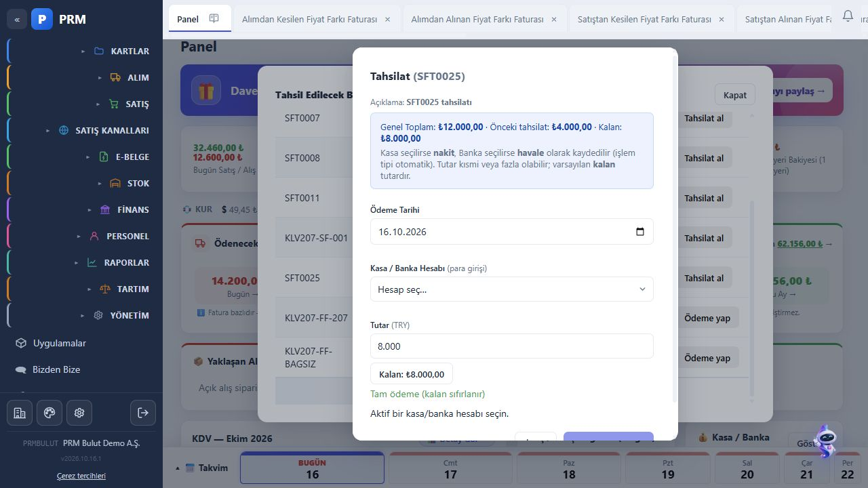Close the Alımdan Alınan Fiyat Farkı Faturası tab
This screenshot has height=488, width=868.
coord(554,19)
